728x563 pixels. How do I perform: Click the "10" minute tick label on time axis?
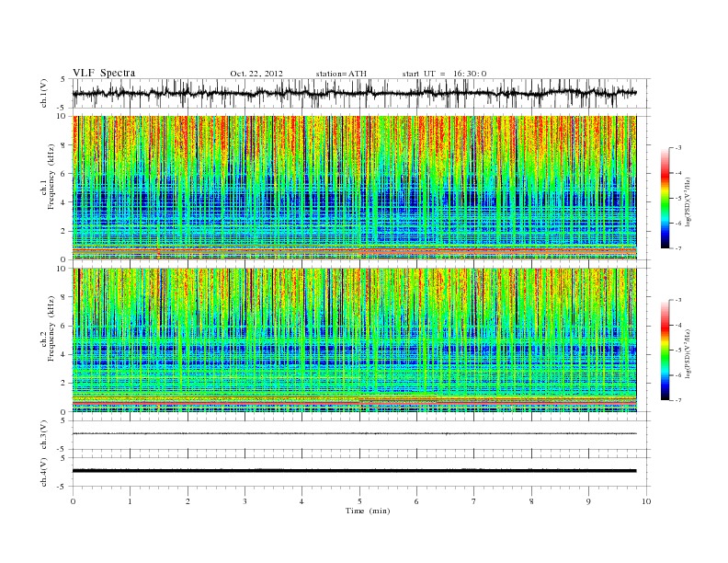[646, 501]
